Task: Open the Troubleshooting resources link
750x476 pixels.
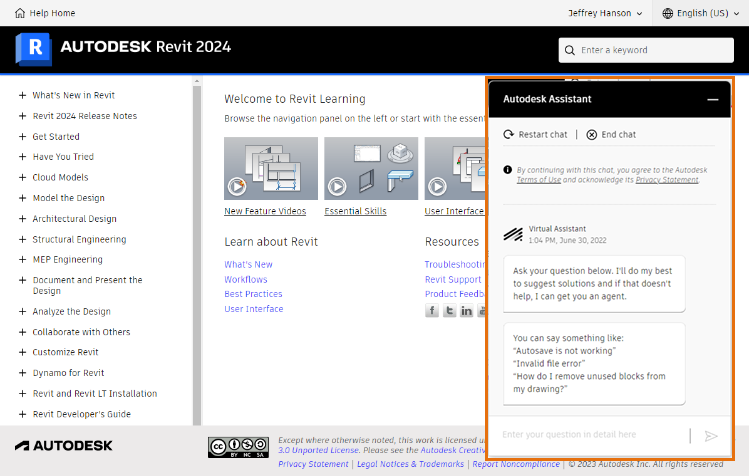Action: coord(455,264)
